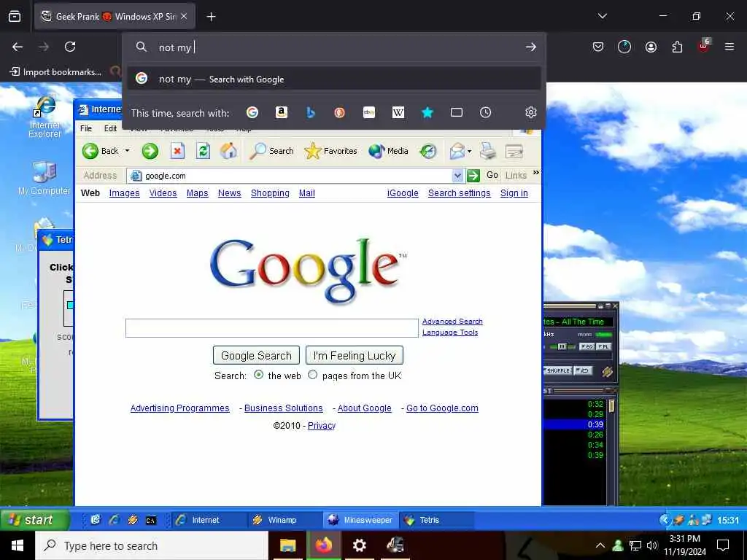
Task: Search with Bing one-off icon
Action: pos(311,112)
